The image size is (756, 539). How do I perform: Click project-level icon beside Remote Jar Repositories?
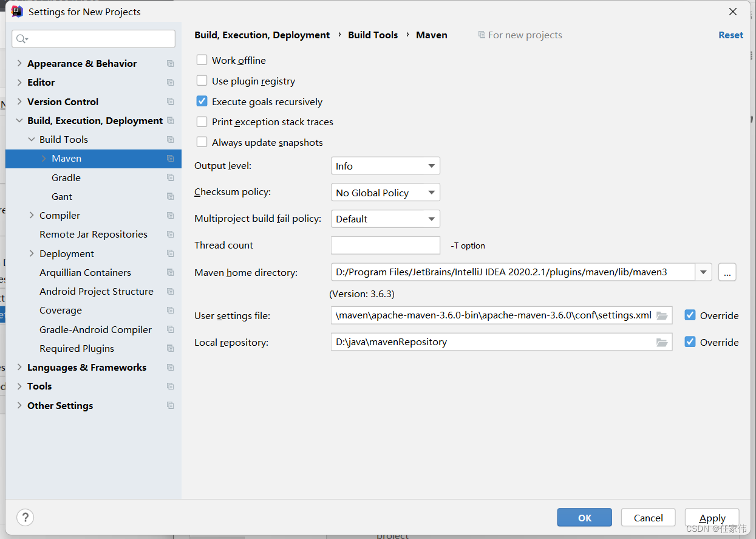coord(170,235)
